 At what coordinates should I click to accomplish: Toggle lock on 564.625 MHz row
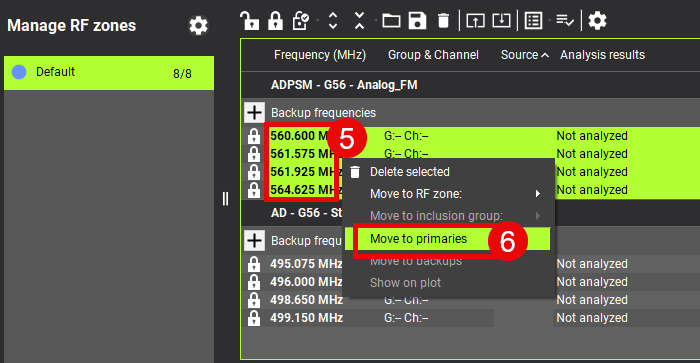(x=254, y=190)
